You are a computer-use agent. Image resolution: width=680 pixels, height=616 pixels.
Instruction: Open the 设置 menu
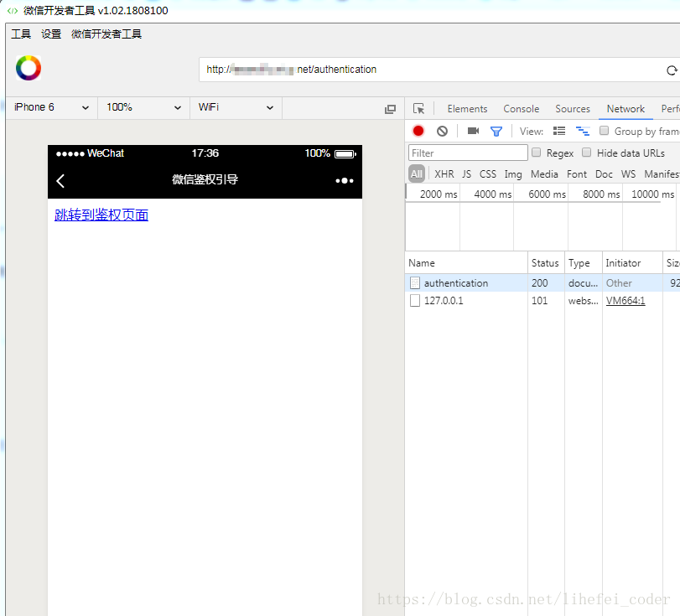pyautogui.click(x=51, y=34)
